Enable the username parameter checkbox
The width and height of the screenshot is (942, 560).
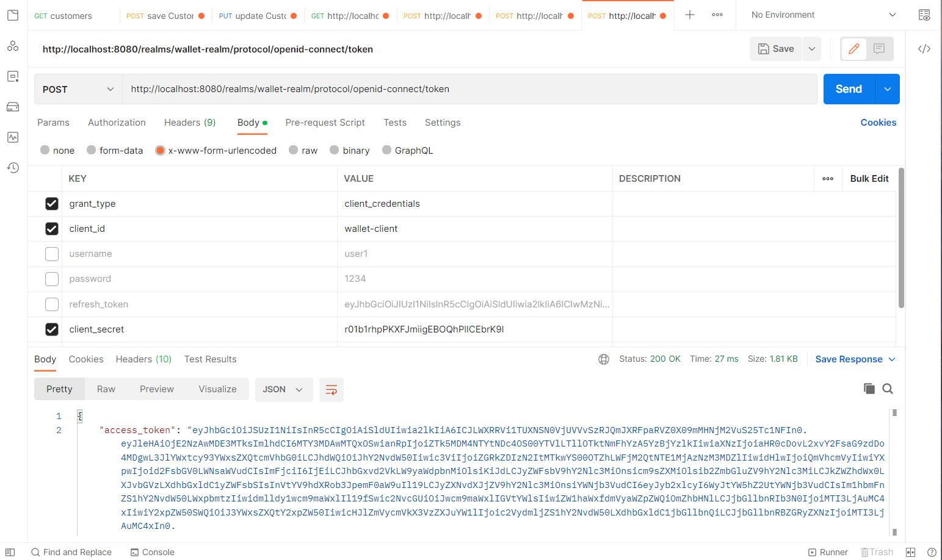click(x=52, y=254)
